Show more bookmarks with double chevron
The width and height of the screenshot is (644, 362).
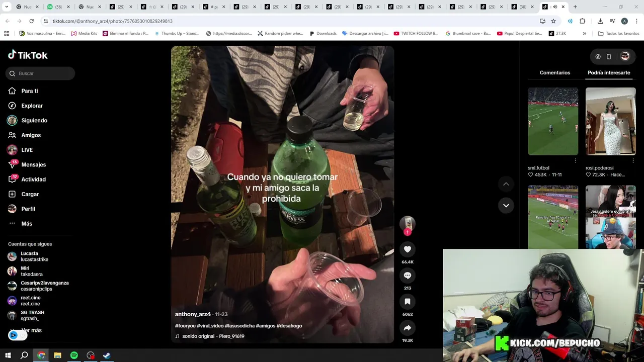click(x=584, y=34)
